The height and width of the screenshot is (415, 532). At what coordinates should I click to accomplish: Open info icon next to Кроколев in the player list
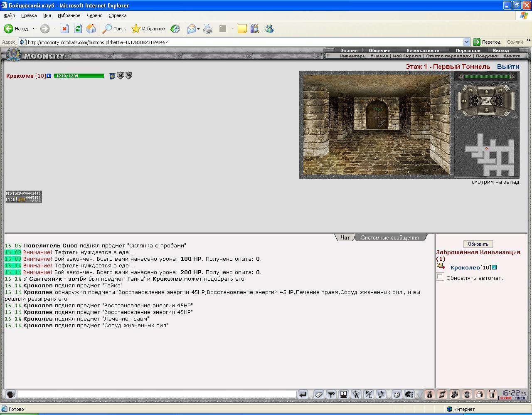click(x=494, y=267)
